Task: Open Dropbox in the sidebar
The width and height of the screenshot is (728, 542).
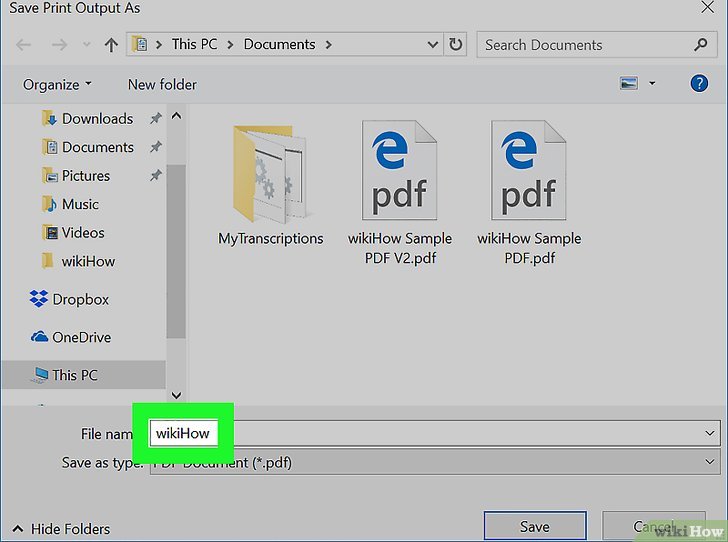Action: coord(69,300)
